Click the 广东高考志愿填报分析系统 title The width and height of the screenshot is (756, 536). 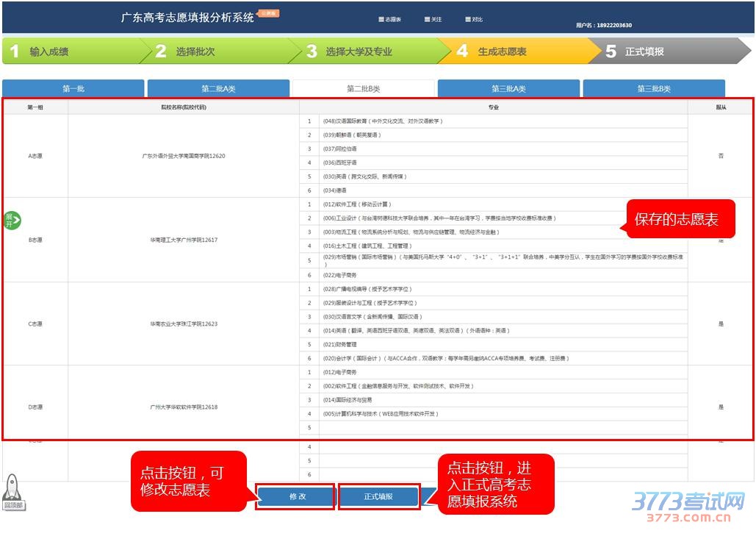[x=187, y=17]
